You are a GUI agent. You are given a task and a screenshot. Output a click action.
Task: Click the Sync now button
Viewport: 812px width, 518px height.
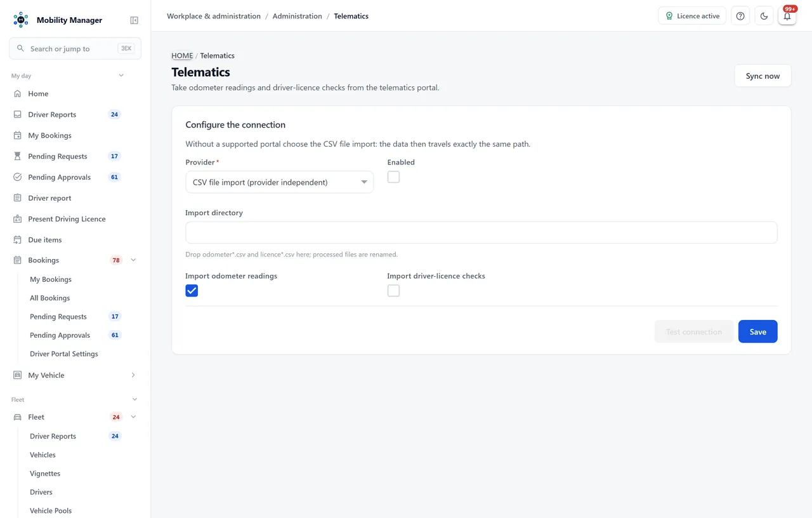point(763,76)
